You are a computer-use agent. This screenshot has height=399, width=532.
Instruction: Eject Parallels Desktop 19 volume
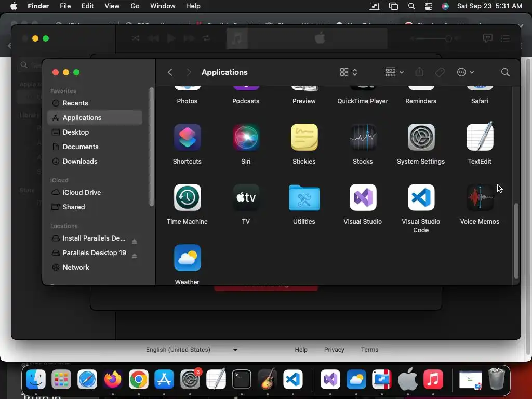[x=135, y=256]
